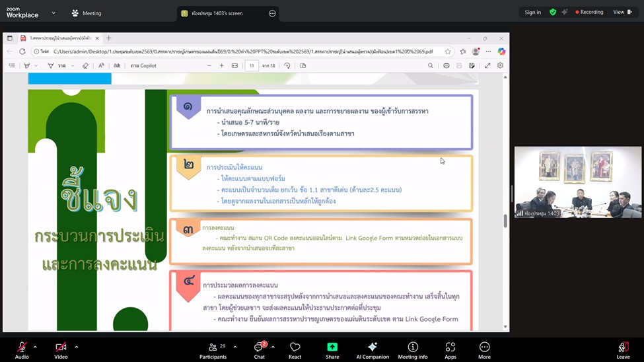Open AI Companion
This screenshot has height=362, width=644.
(x=373, y=350)
